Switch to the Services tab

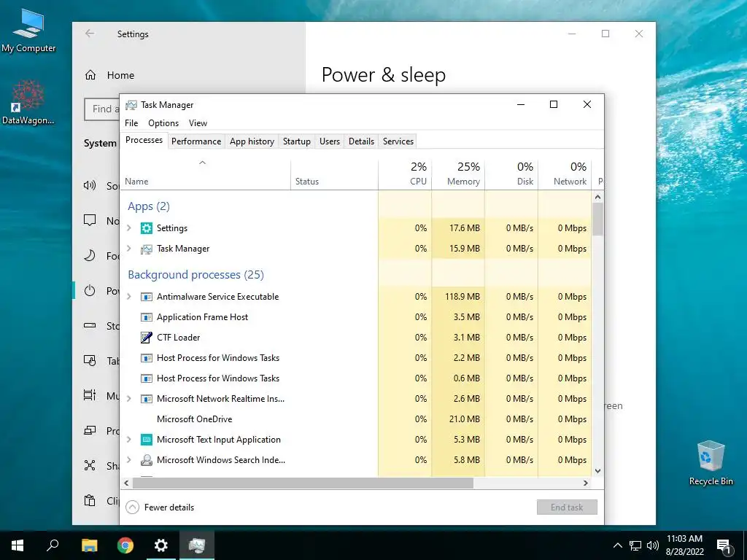[x=398, y=141]
